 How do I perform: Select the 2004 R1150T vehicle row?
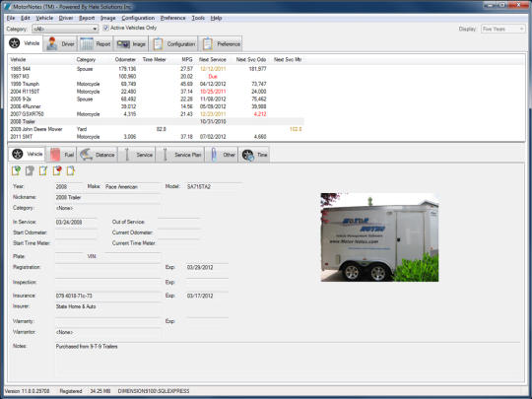tap(156, 92)
